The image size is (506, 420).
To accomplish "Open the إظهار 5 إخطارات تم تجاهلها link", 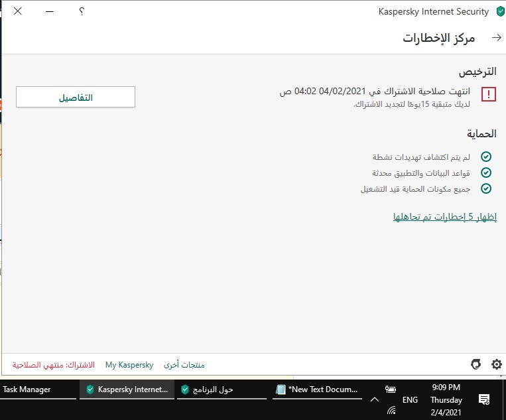I will (x=445, y=216).
